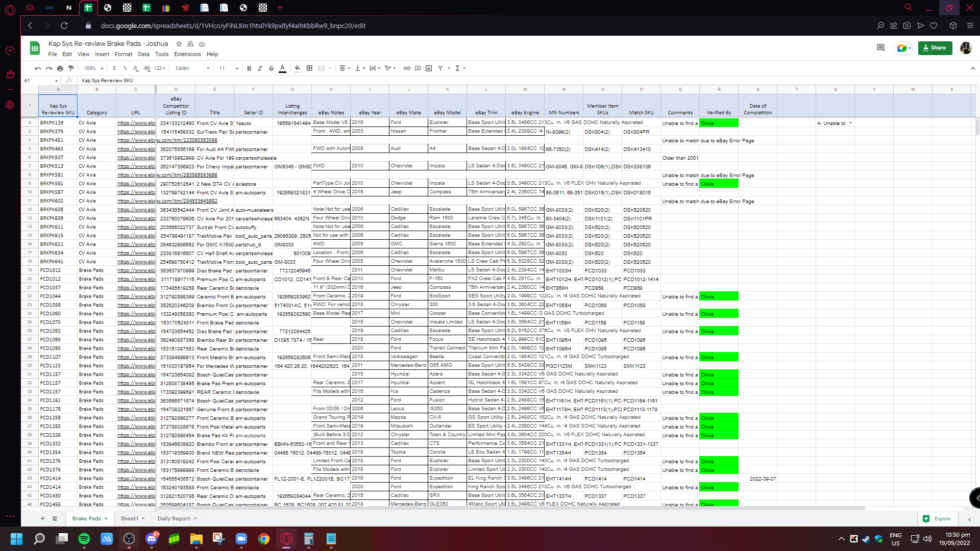Click the Insert chart icon
Viewport: 980px width, 551px height.
click(x=429, y=68)
